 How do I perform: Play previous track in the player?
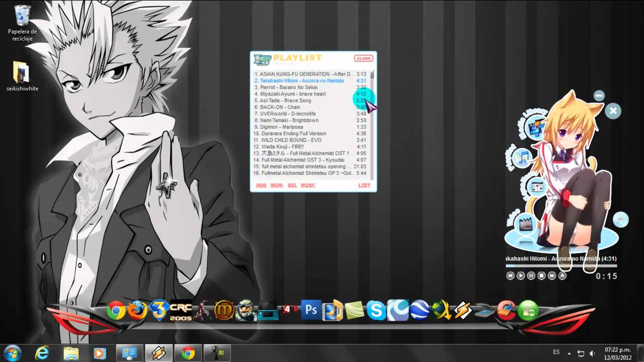[510, 276]
